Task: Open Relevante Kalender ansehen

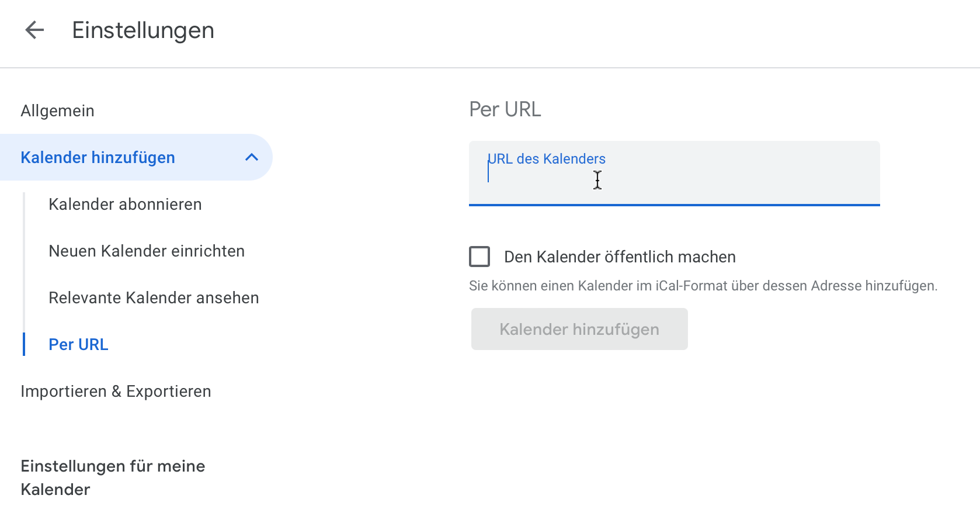Action: (154, 298)
